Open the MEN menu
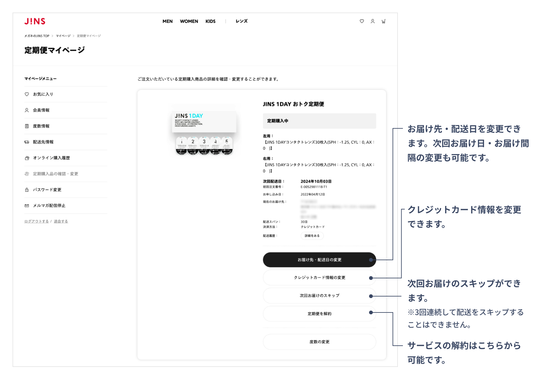The image size is (542, 392). click(168, 21)
